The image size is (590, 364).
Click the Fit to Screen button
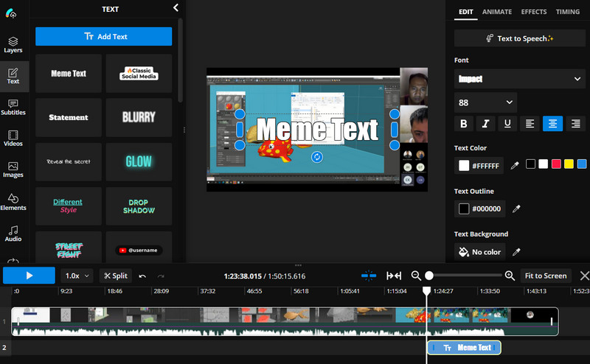point(545,276)
